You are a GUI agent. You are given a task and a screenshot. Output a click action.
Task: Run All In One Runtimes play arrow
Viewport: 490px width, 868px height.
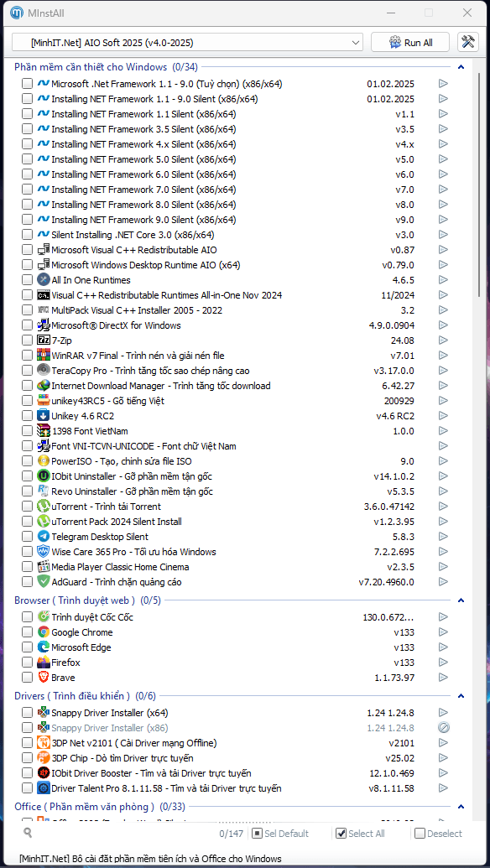pyautogui.click(x=443, y=280)
